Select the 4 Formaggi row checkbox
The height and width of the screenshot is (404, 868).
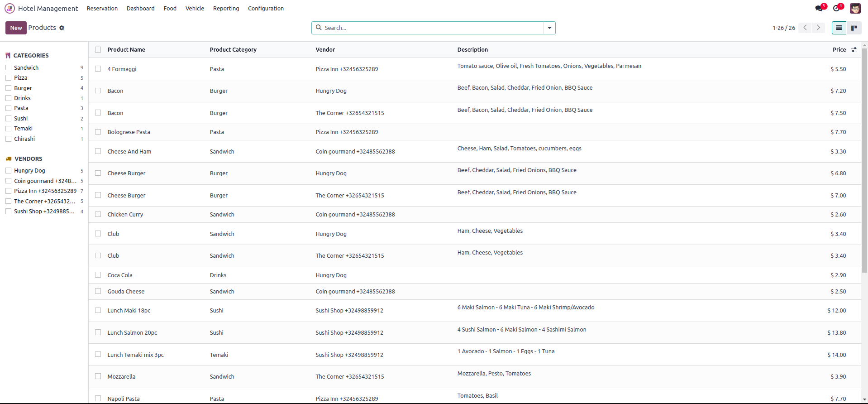coord(98,69)
